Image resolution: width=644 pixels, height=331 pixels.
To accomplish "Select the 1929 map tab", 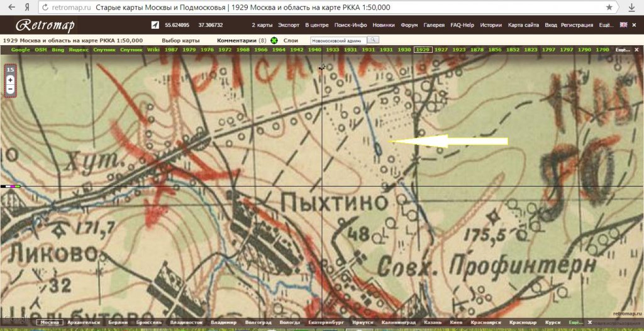I will (423, 50).
